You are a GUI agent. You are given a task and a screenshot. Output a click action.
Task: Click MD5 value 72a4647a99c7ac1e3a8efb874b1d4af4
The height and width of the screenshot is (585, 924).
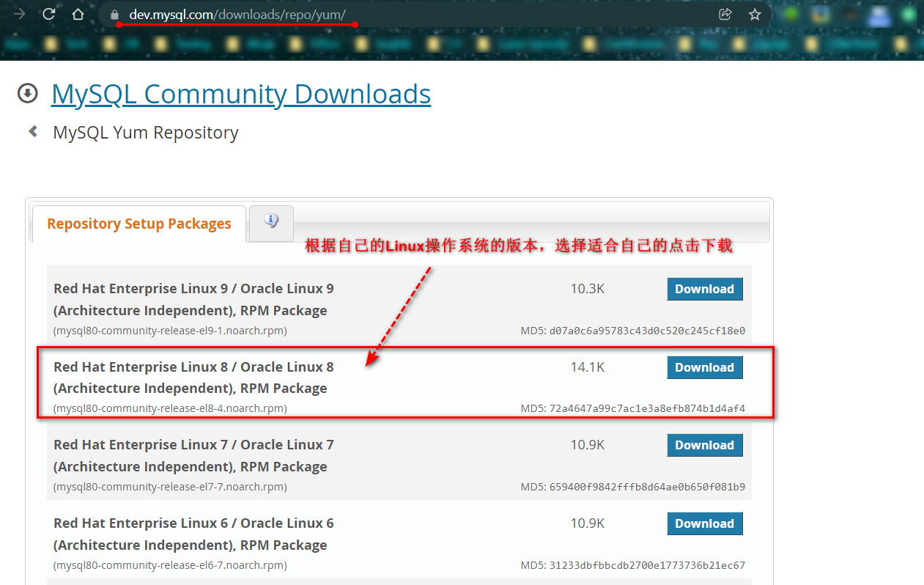[x=647, y=408]
